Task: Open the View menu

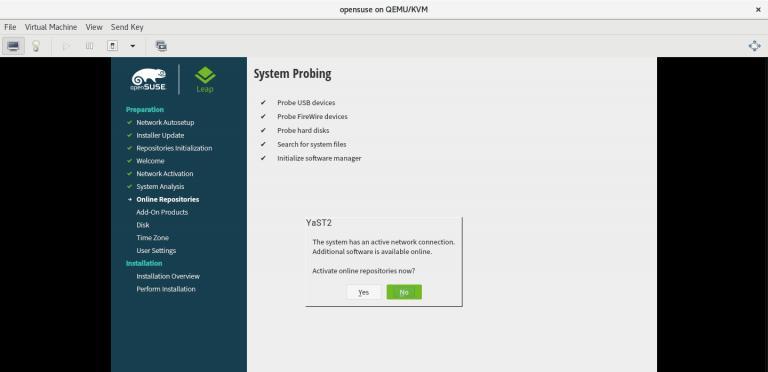Action: (x=94, y=27)
